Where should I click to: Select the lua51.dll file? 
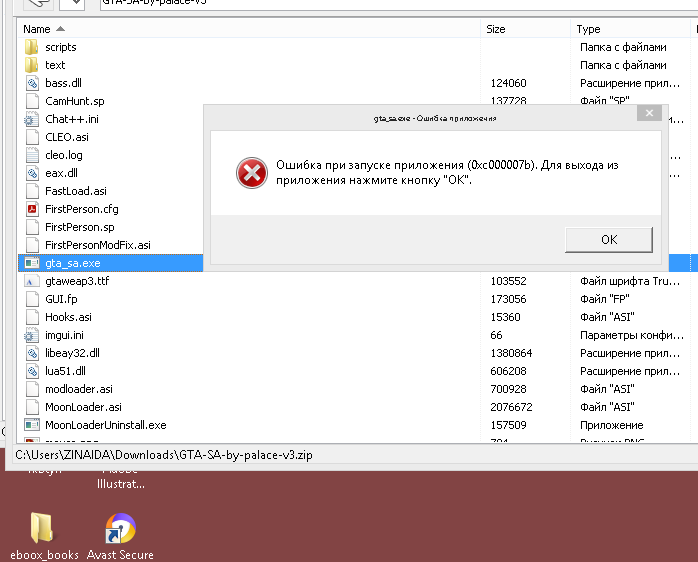[65, 371]
